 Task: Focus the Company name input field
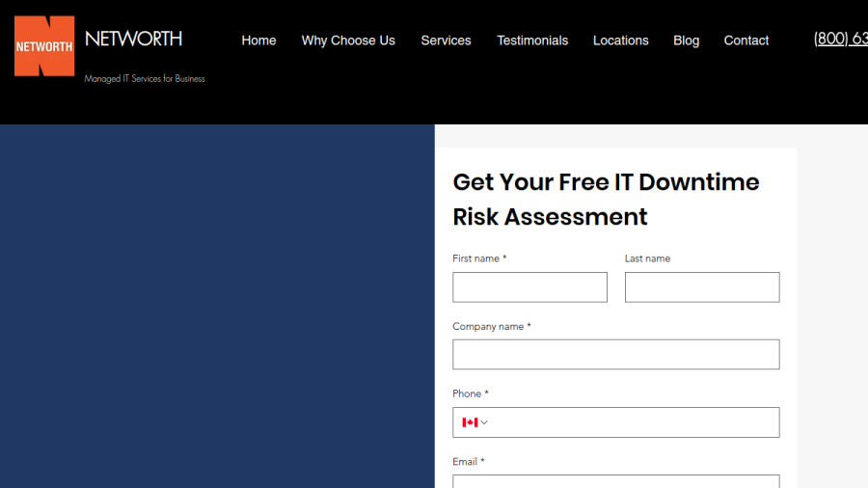[x=616, y=355]
